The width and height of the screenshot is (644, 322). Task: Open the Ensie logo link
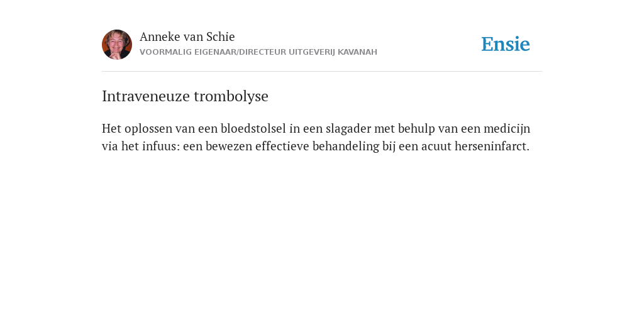[x=506, y=44]
